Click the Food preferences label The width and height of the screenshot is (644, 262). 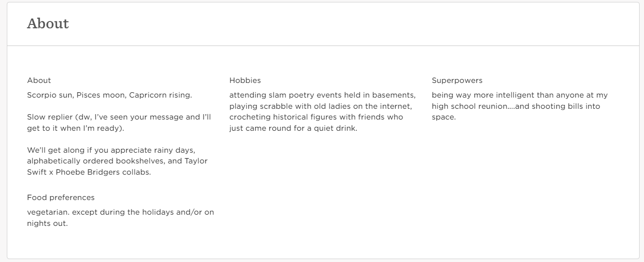[61, 198]
